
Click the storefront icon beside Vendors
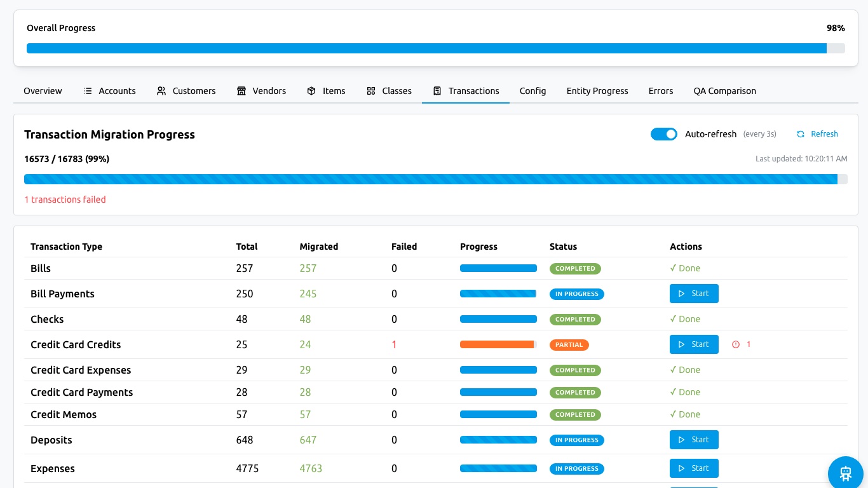click(241, 91)
